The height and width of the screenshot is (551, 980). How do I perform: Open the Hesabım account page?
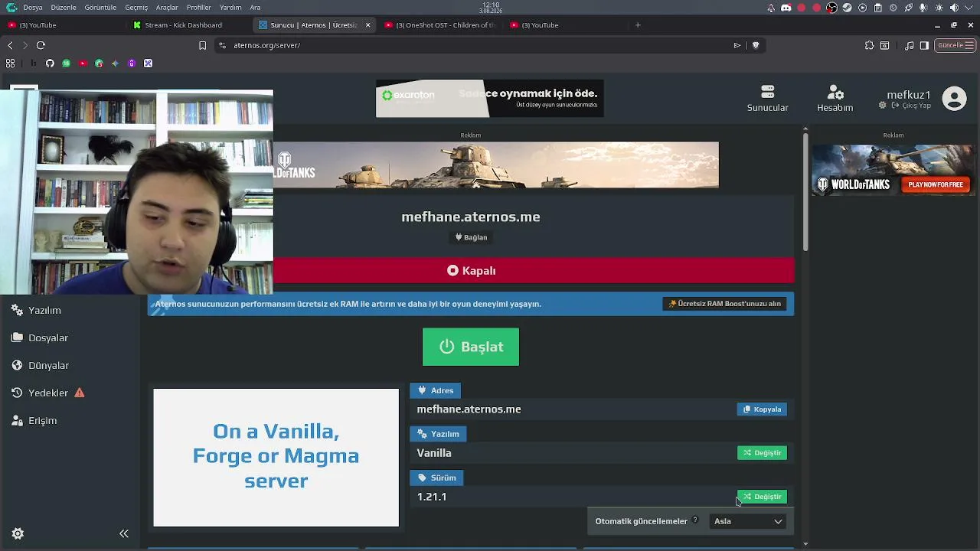pyautogui.click(x=835, y=99)
